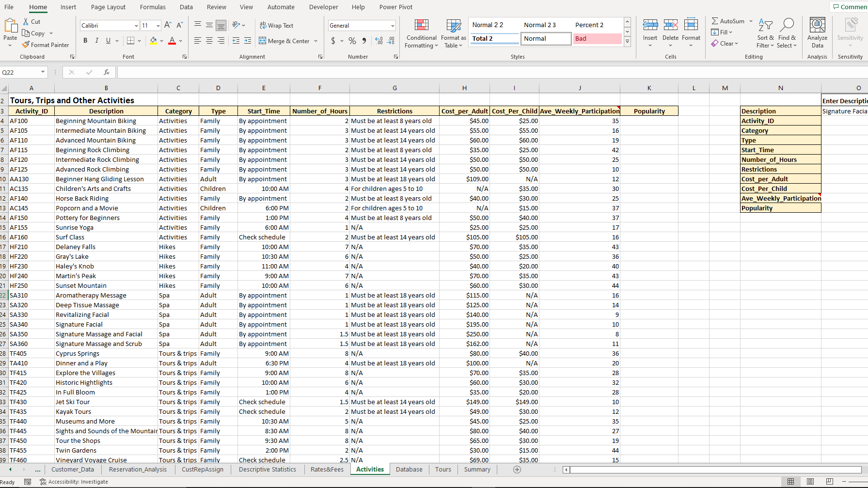Decrease the cell indent
This screenshot has width=868, height=488.
point(236,41)
